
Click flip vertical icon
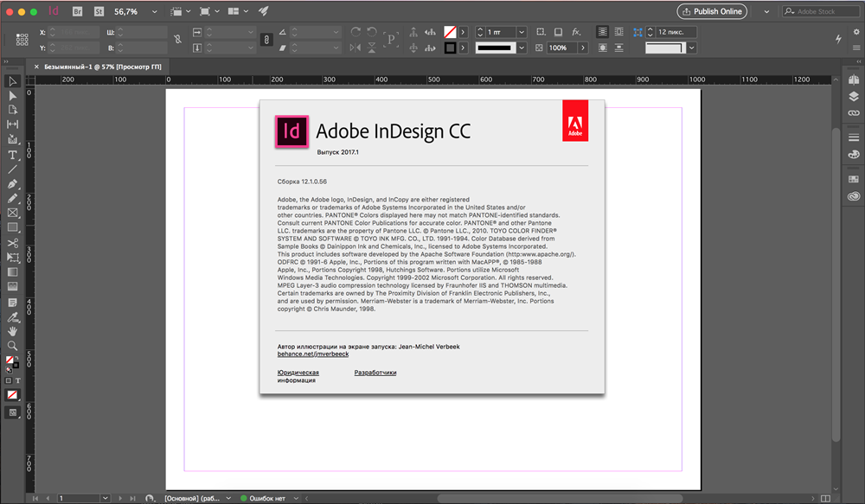point(372,48)
